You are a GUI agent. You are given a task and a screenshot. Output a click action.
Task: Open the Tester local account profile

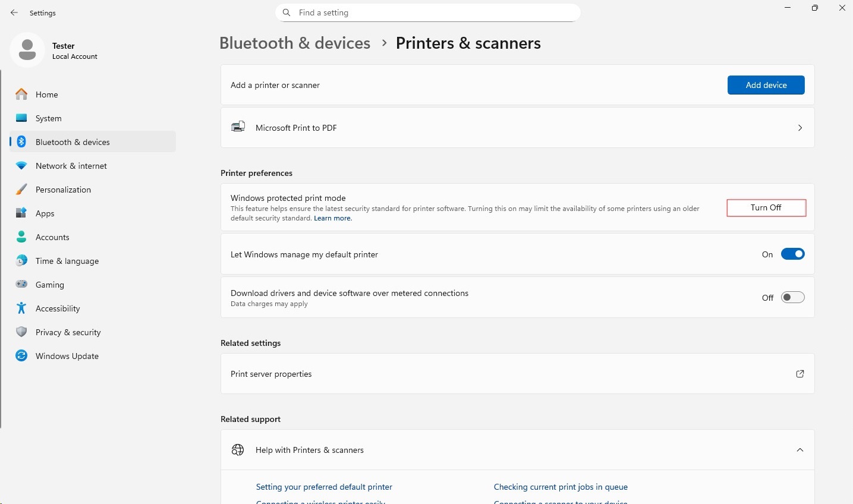click(55, 51)
